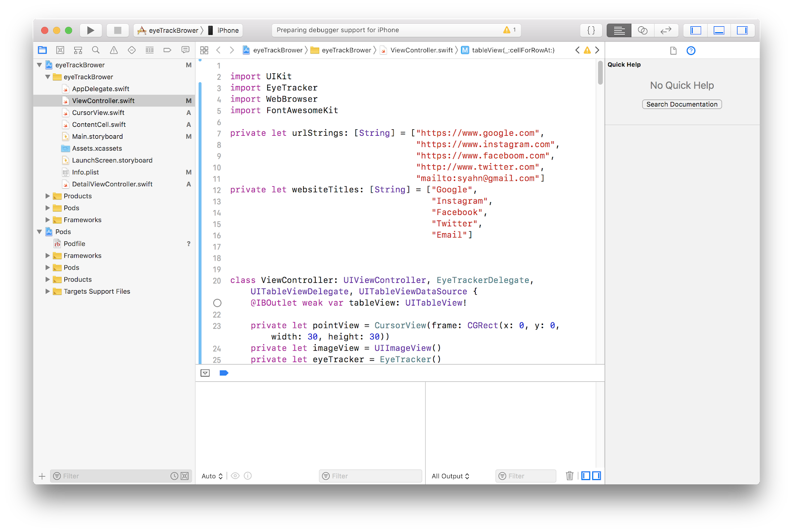Screen dimensions: 793x532
Task: Open the Auto variables scope menu
Action: [212, 476]
